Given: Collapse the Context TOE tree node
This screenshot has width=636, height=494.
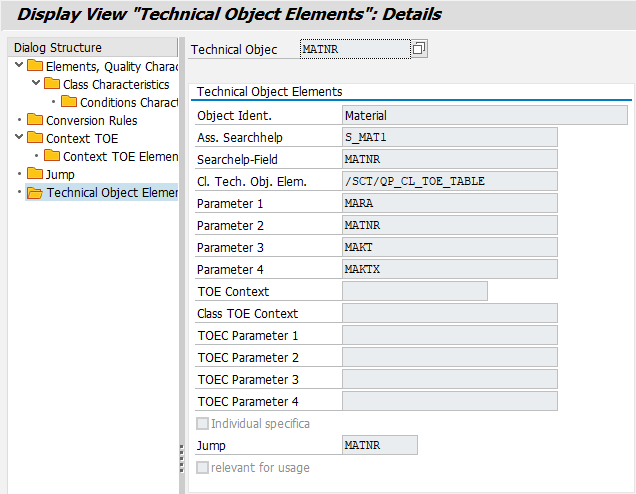Looking at the screenshot, I should tap(19, 138).
